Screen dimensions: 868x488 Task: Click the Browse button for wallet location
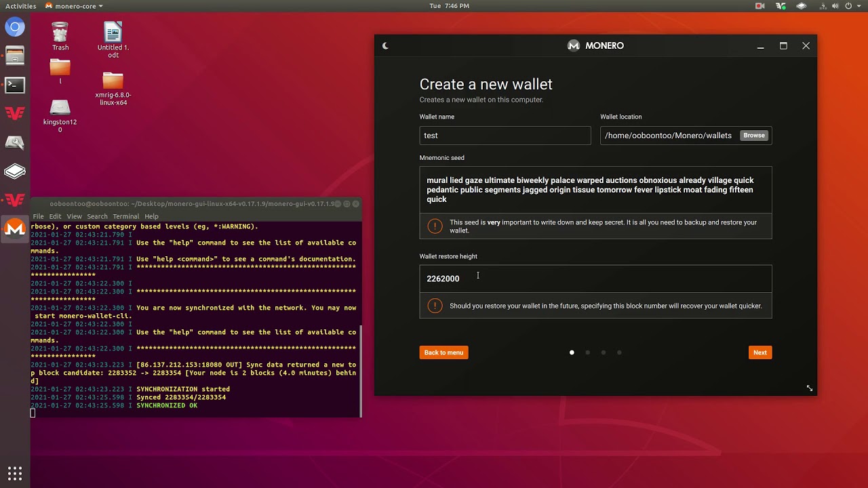[x=754, y=136]
